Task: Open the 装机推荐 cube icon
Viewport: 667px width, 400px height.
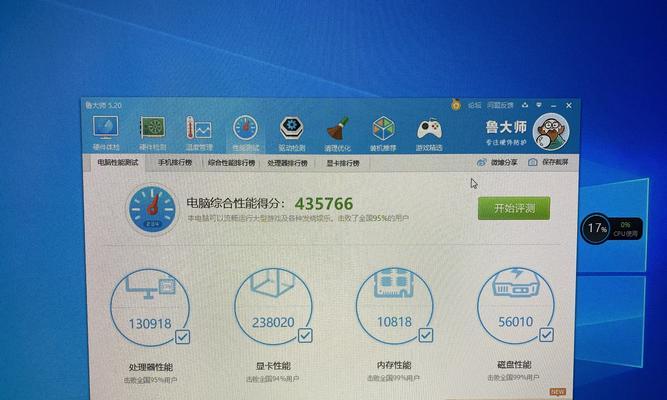Action: click(383, 128)
